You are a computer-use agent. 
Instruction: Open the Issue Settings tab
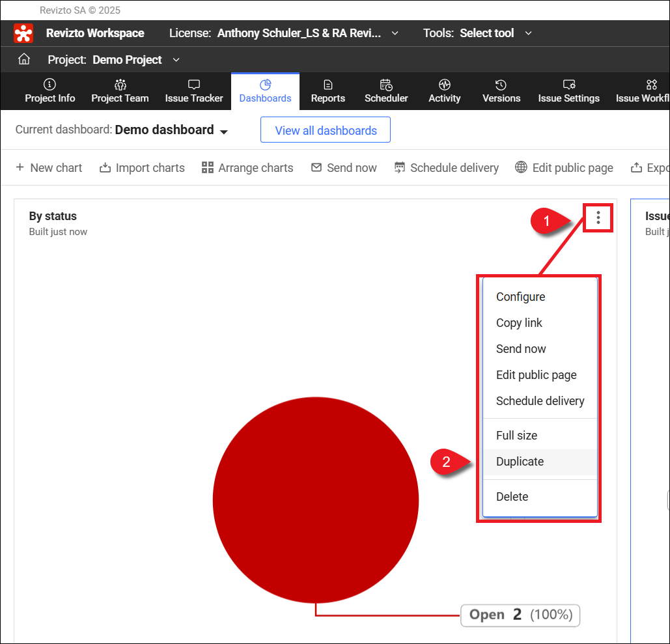tap(568, 91)
